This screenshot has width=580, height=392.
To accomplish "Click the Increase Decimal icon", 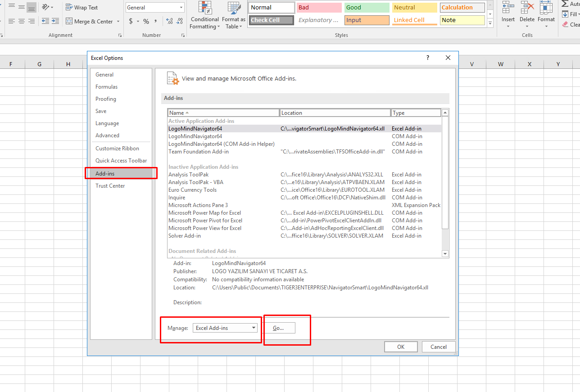I will [169, 21].
